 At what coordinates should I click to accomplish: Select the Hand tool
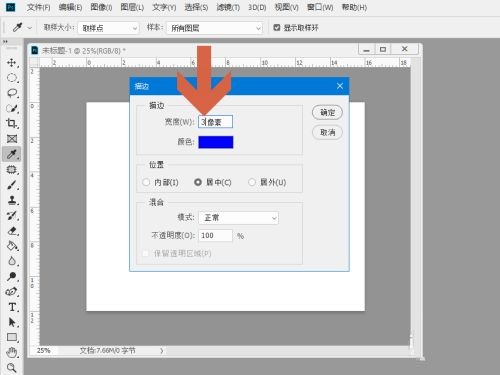tap(12, 352)
